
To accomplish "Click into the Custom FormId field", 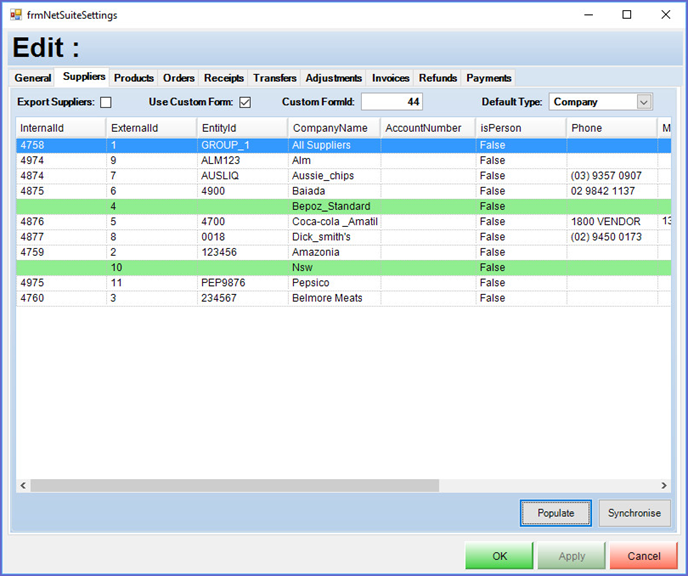I will click(x=391, y=102).
